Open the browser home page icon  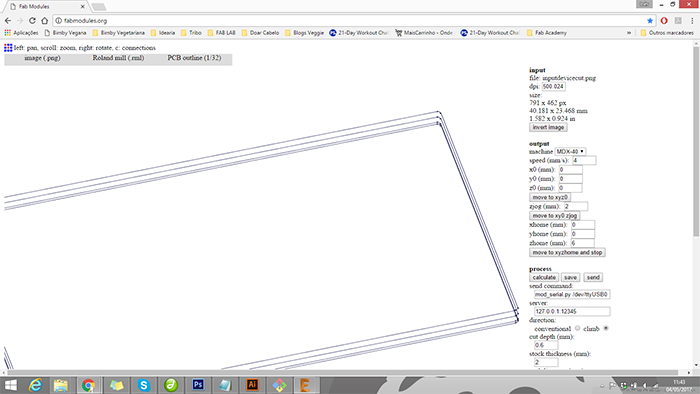44,21
